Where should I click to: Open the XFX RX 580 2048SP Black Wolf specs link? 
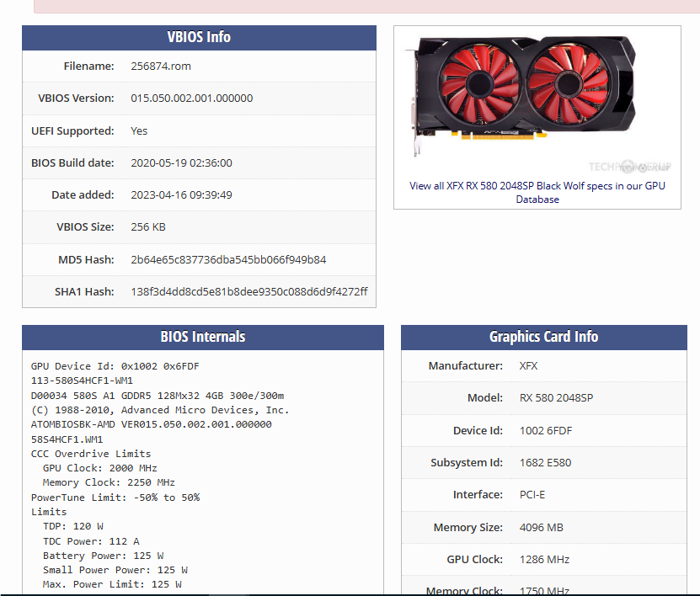[537, 192]
